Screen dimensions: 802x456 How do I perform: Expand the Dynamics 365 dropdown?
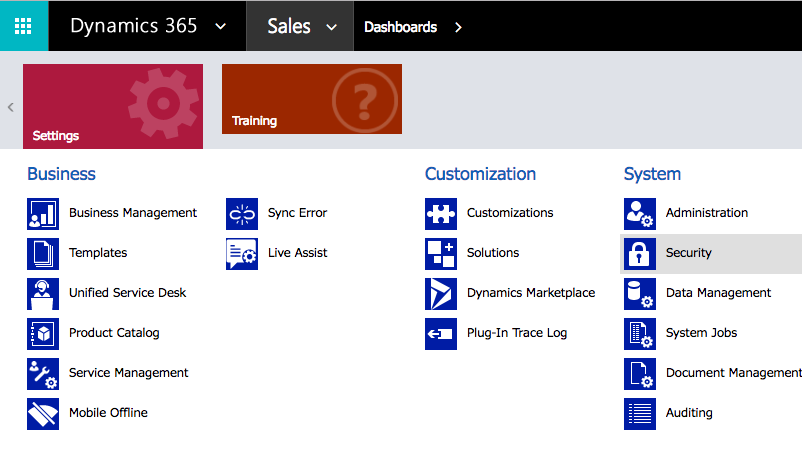(x=221, y=27)
